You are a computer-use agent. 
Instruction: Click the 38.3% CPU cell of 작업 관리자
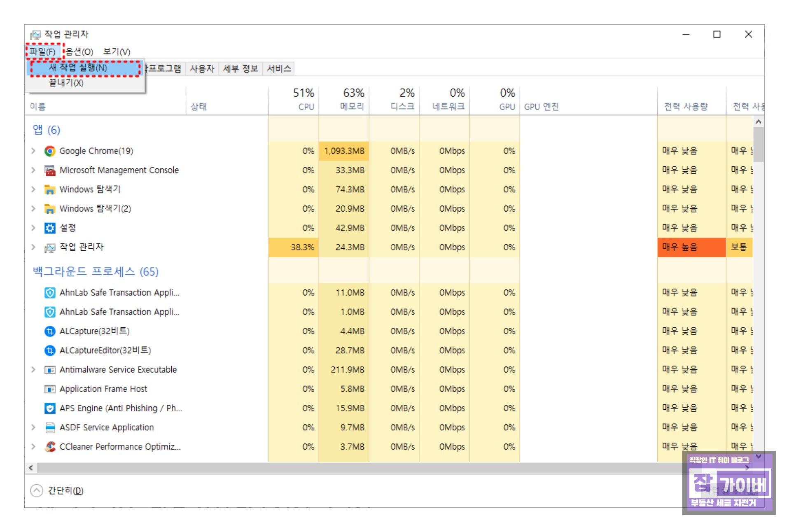coord(294,247)
